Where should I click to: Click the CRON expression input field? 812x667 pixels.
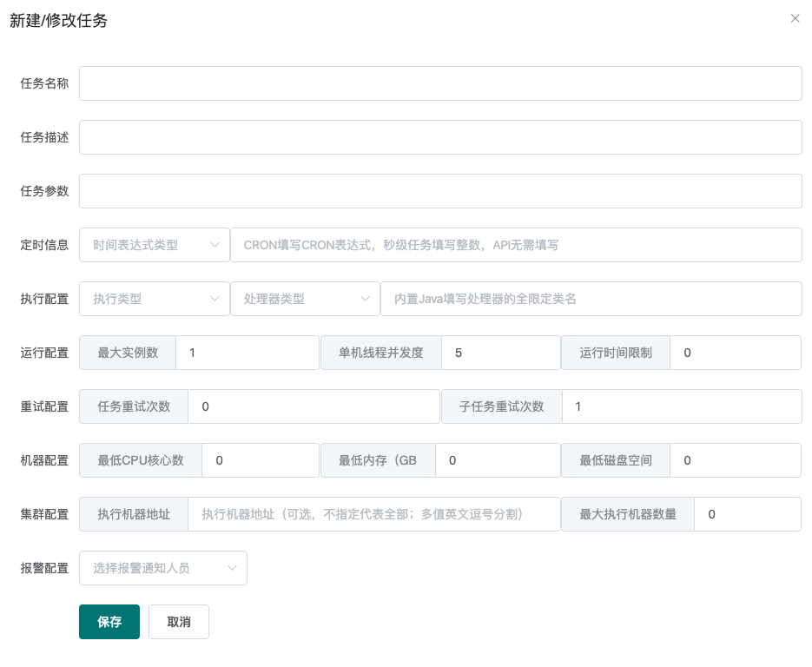click(x=517, y=245)
